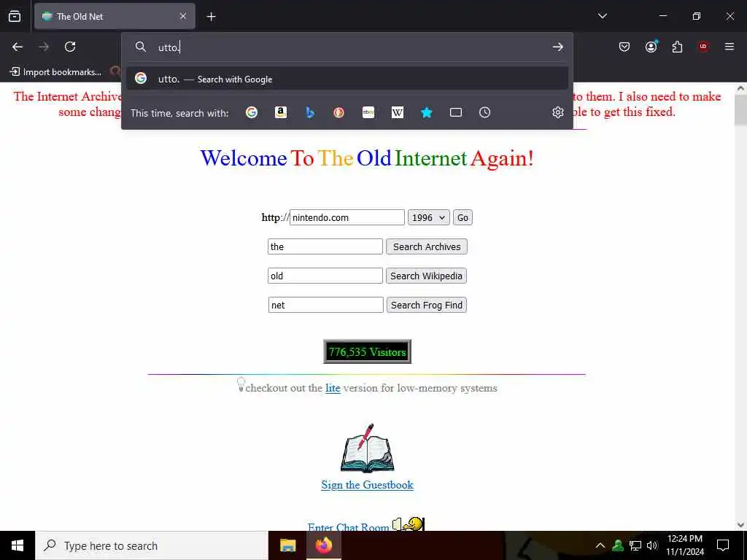Open the lite version link
The height and width of the screenshot is (560, 747).
pos(333,388)
